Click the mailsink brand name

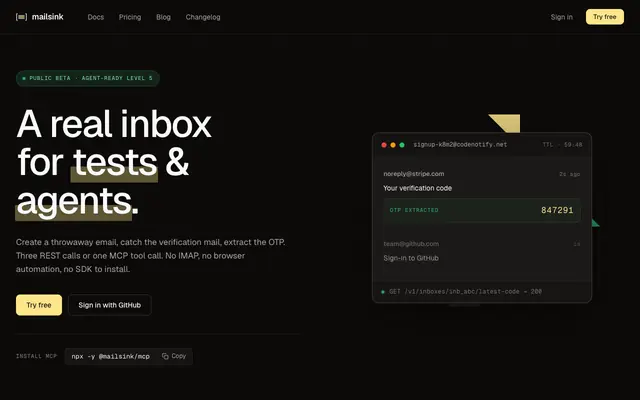[x=47, y=17]
